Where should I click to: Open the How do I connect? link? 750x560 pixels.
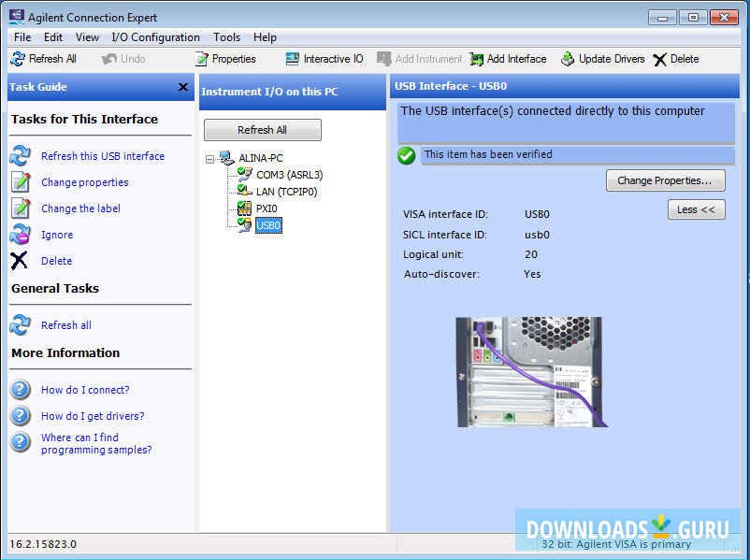click(85, 390)
